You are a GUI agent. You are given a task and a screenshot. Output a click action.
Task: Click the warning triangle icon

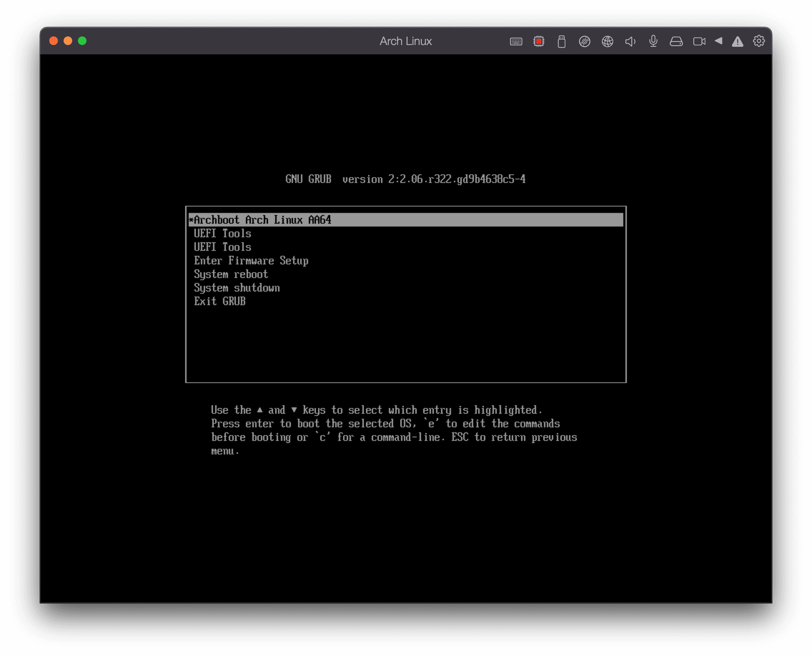(x=738, y=41)
